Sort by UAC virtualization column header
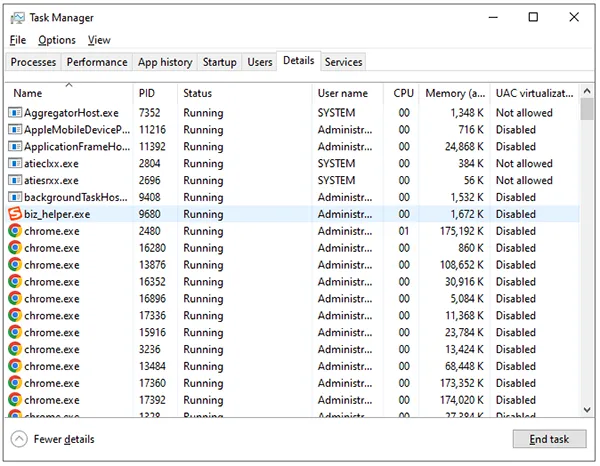This screenshot has height=466, width=600. coord(535,93)
